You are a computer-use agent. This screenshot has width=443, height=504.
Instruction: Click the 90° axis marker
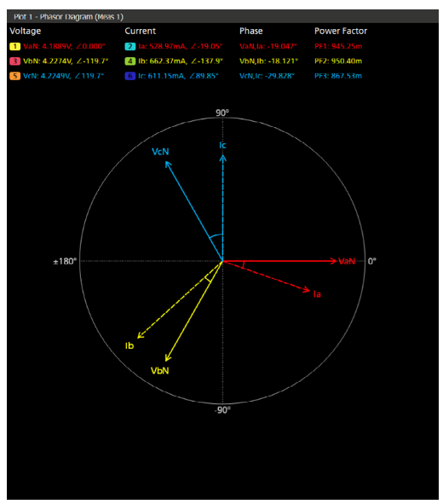point(222,113)
